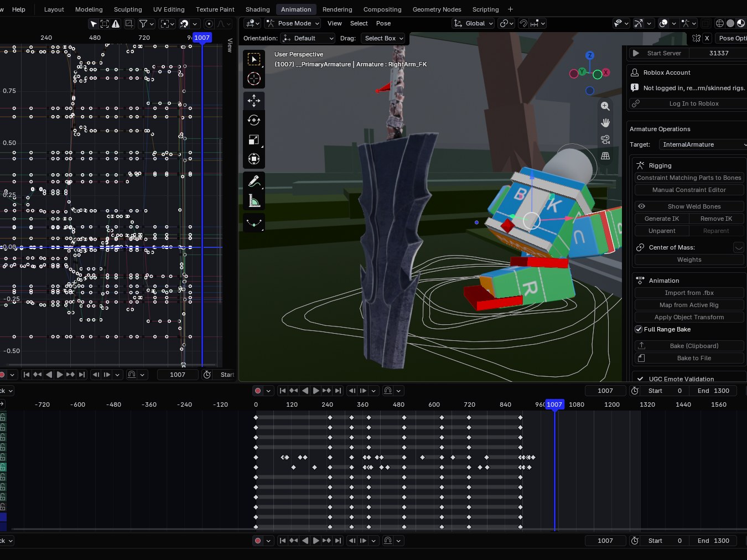The width and height of the screenshot is (747, 560).
Task: Click Constraint Matching Parts to Bones
Action: click(x=689, y=178)
